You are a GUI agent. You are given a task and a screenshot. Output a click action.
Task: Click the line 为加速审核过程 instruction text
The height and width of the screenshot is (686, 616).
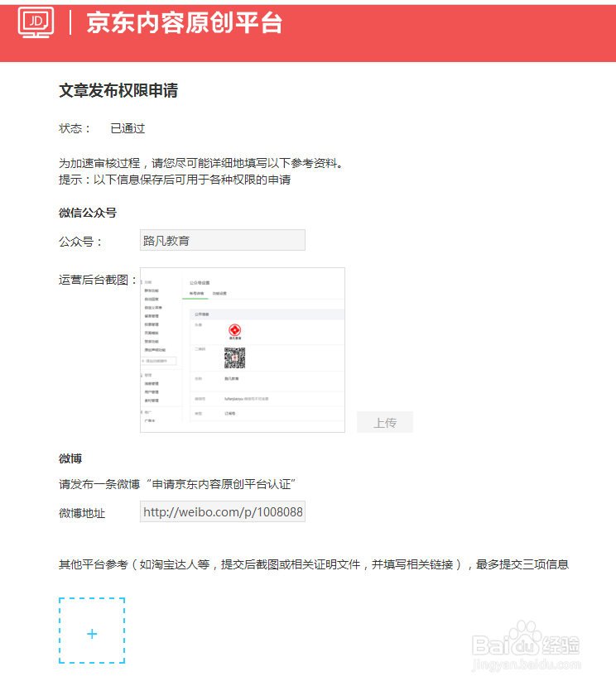[x=202, y=163]
